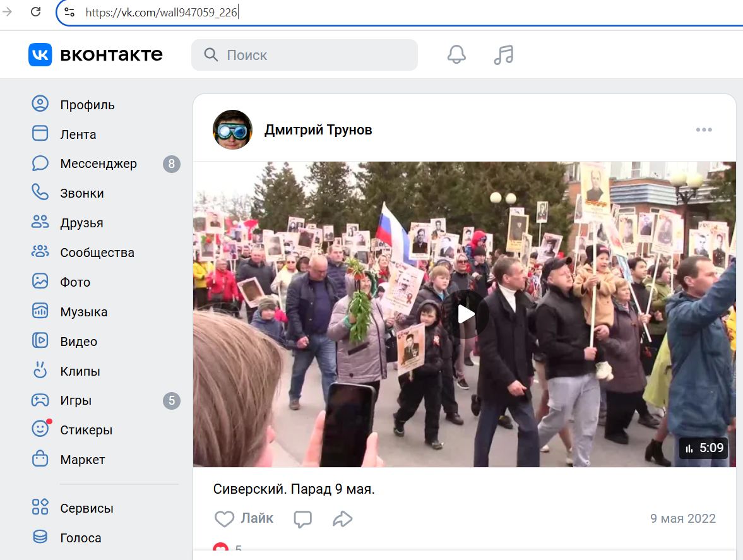Screen dimensions: 743x560
Task: Open Игры from the sidebar
Action: tap(76, 400)
